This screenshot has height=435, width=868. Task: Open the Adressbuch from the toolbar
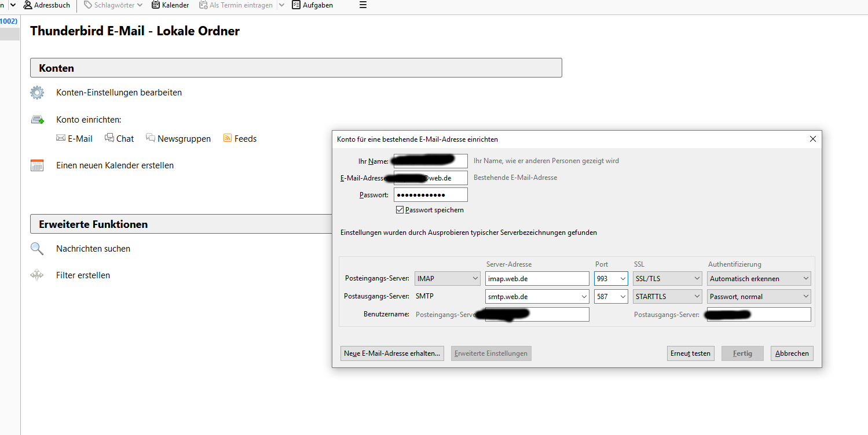coord(47,5)
